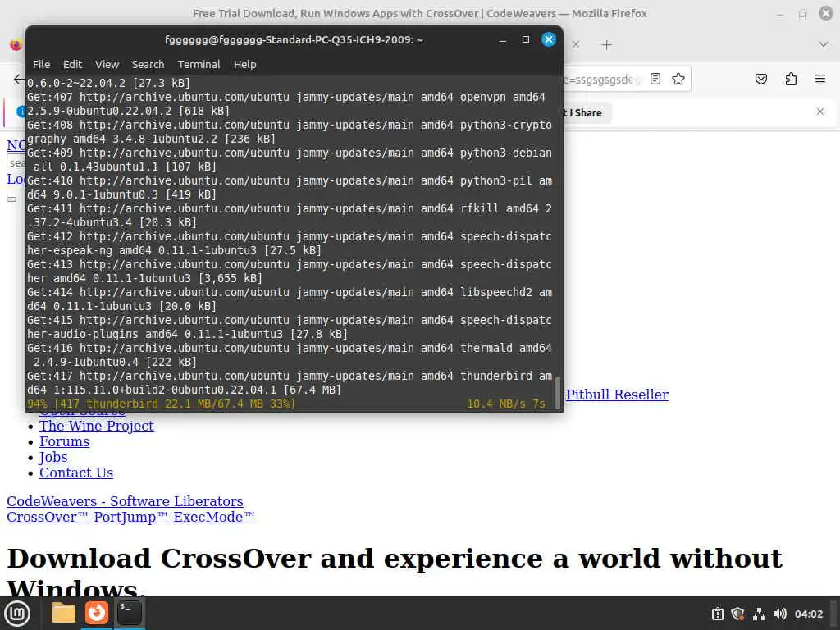Go back in Firefox history

coord(20,80)
